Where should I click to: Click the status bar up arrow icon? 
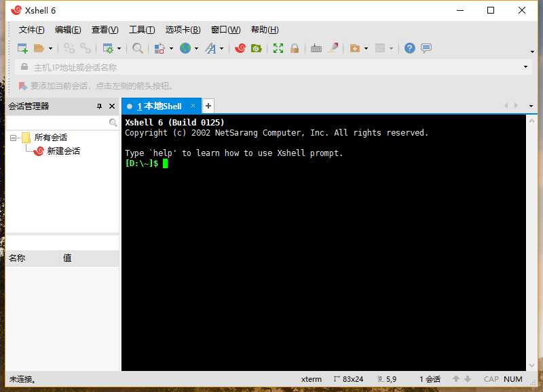click(456, 379)
